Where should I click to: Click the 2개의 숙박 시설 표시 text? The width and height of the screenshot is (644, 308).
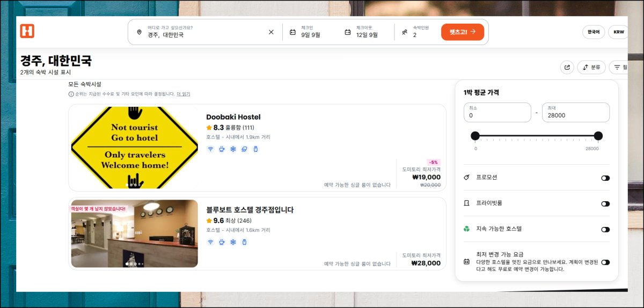(x=46, y=72)
